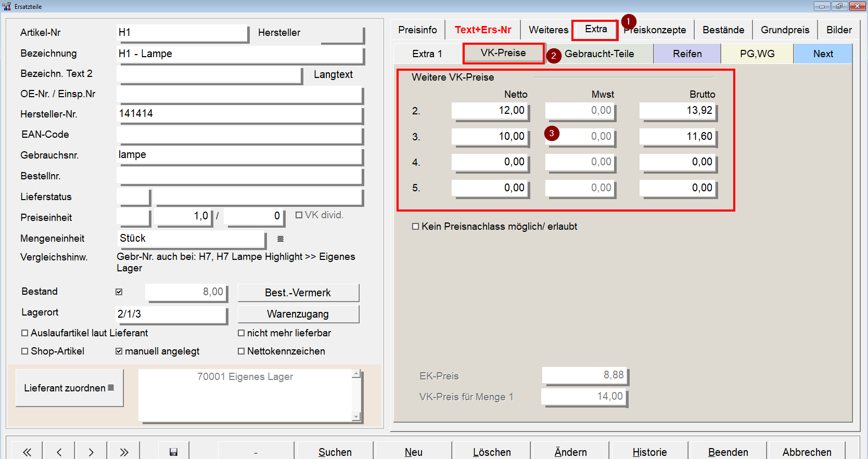Click VK-Preis für Menge 1 value 14,00
The width and height of the screenshot is (868, 459).
coord(584,397)
